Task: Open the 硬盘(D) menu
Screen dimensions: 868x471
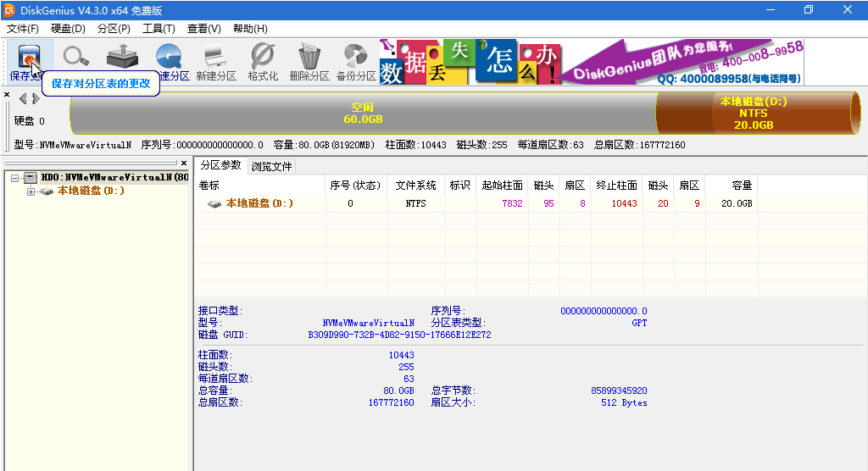Action: click(x=68, y=29)
